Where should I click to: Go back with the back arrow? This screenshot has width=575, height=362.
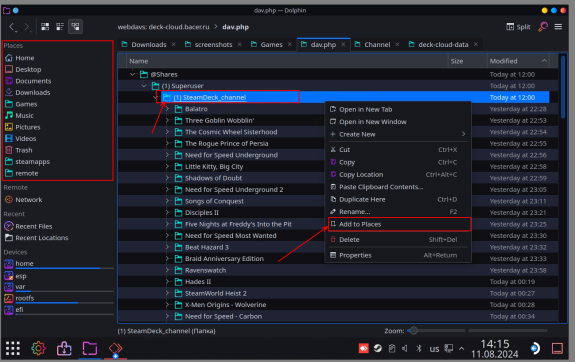12,27
